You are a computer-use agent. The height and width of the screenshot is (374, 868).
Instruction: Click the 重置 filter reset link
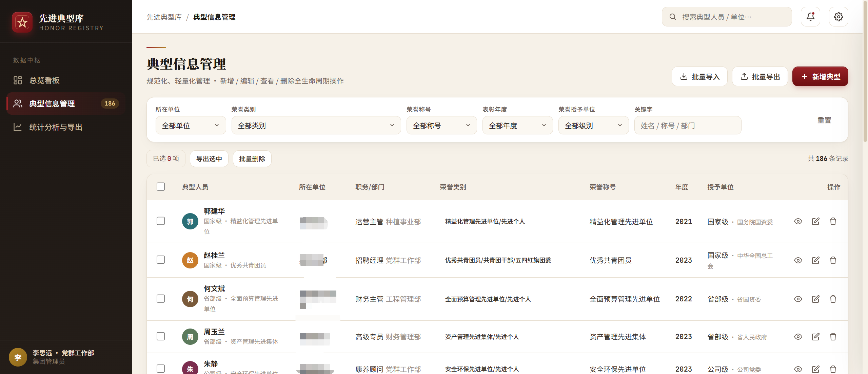[x=824, y=120]
